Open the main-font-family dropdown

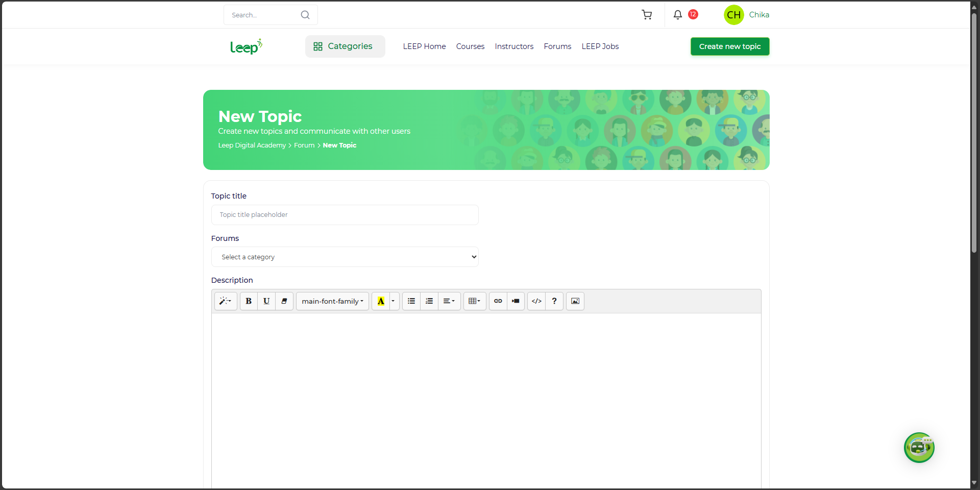pos(332,301)
